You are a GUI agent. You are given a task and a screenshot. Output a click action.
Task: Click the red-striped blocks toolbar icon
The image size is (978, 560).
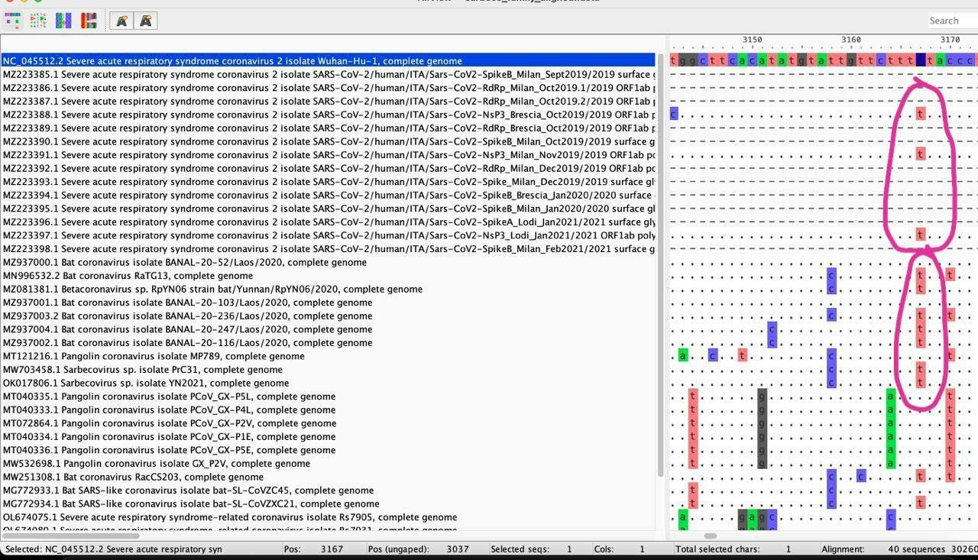click(89, 21)
